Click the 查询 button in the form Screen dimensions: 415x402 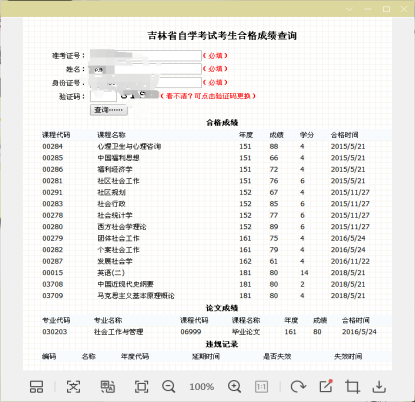[109, 110]
